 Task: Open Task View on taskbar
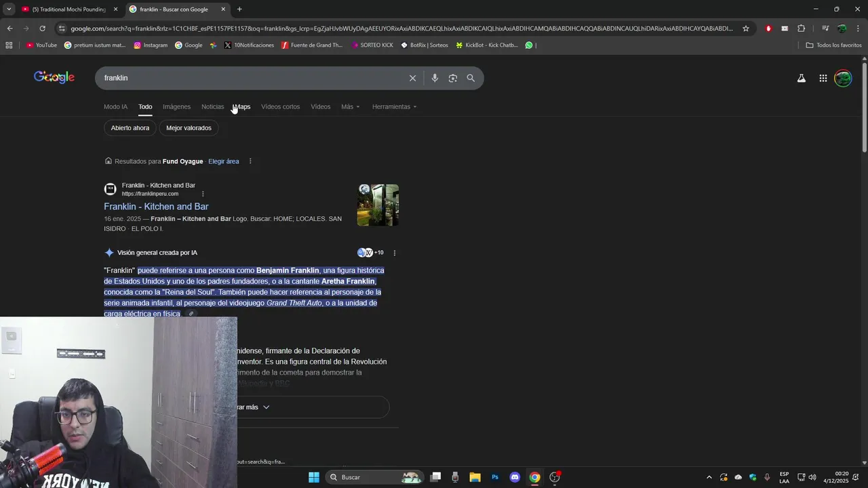coord(435,477)
